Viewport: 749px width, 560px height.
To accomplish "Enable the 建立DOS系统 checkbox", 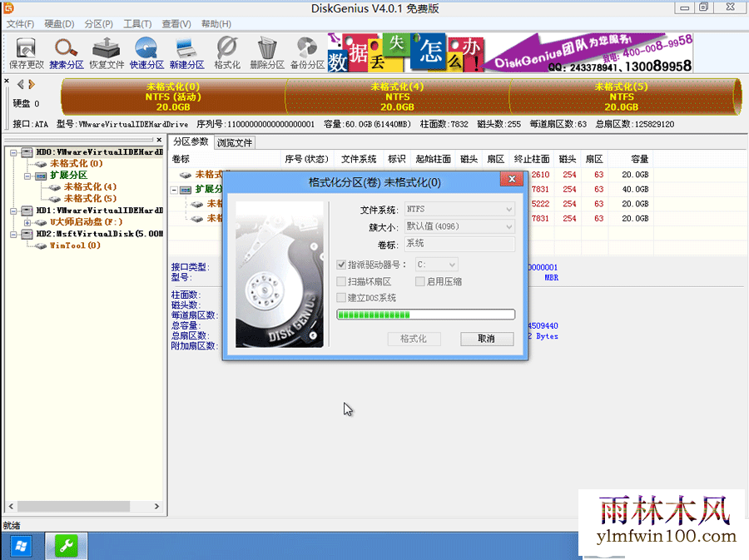I will click(341, 298).
